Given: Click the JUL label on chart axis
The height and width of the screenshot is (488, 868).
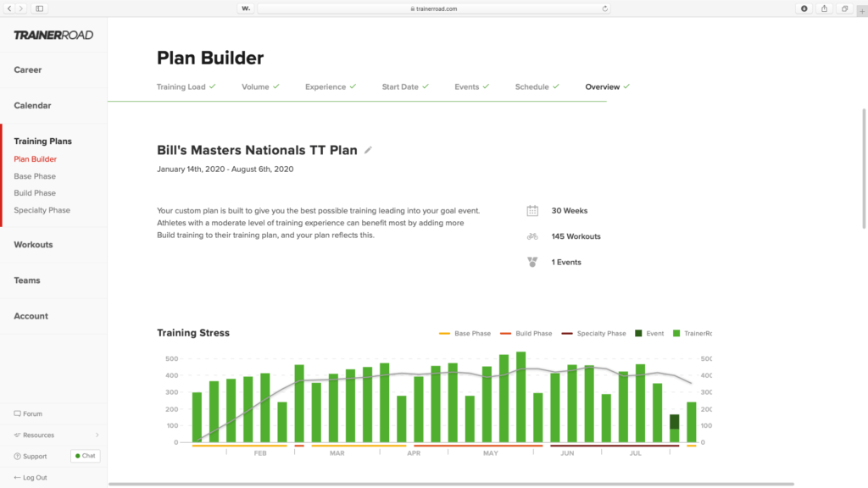Looking at the screenshot, I should [x=636, y=453].
